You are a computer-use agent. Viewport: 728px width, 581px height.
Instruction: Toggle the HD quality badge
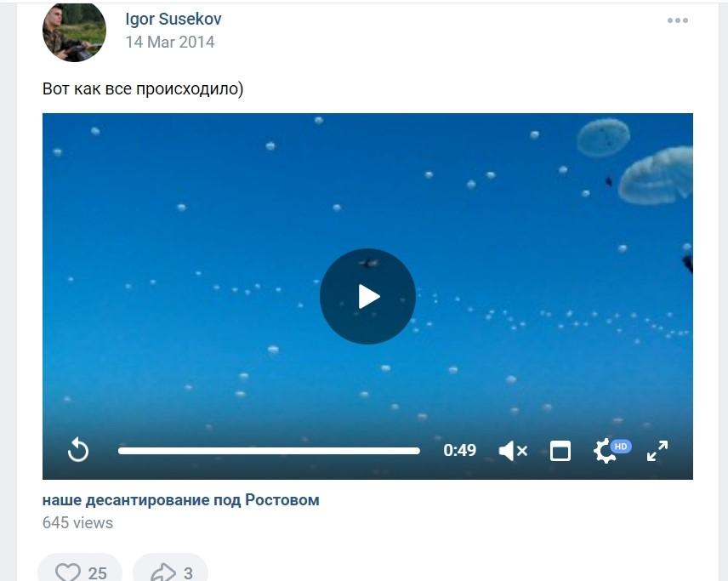(x=621, y=447)
